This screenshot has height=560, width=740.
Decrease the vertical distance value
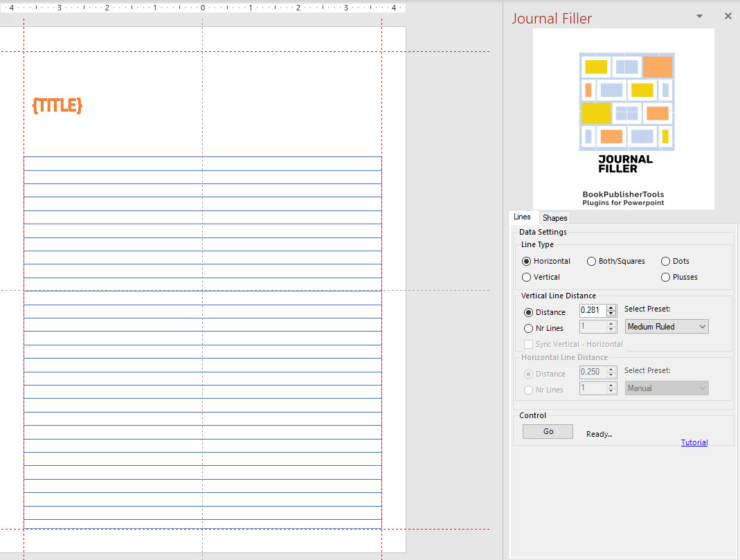tap(611, 314)
